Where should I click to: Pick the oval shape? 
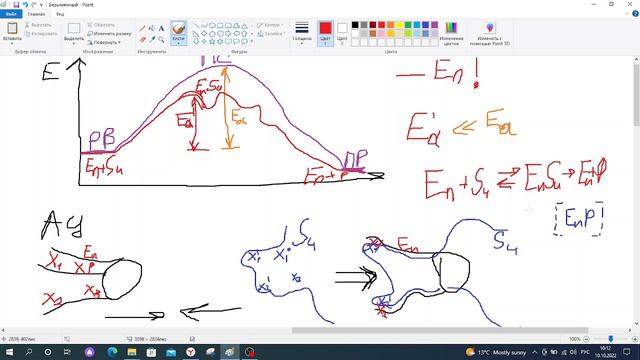[212, 25]
